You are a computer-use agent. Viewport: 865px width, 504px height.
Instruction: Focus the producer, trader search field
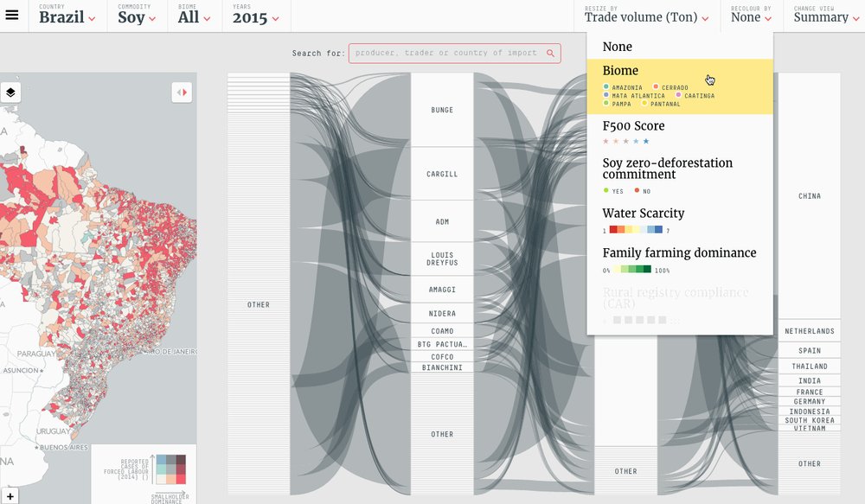point(447,53)
